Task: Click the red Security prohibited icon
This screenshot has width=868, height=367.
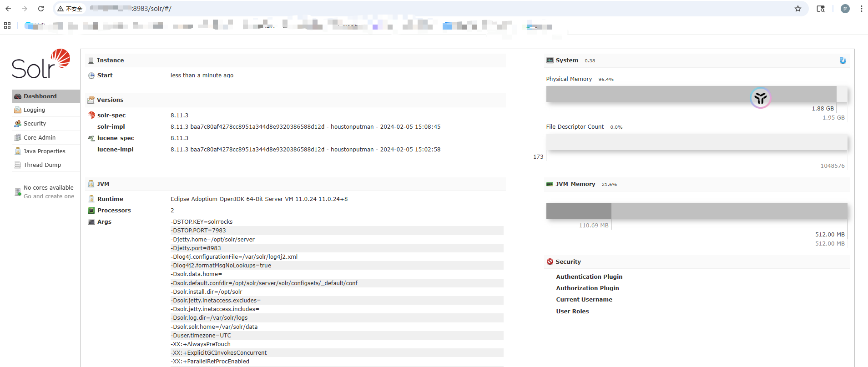Action: [x=550, y=261]
